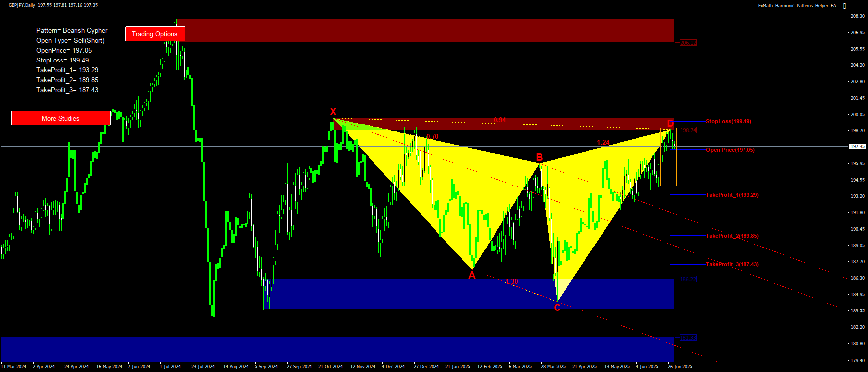868x372 pixels.
Task: Click the 206.12 resistance zone price tag
Action: (x=688, y=43)
